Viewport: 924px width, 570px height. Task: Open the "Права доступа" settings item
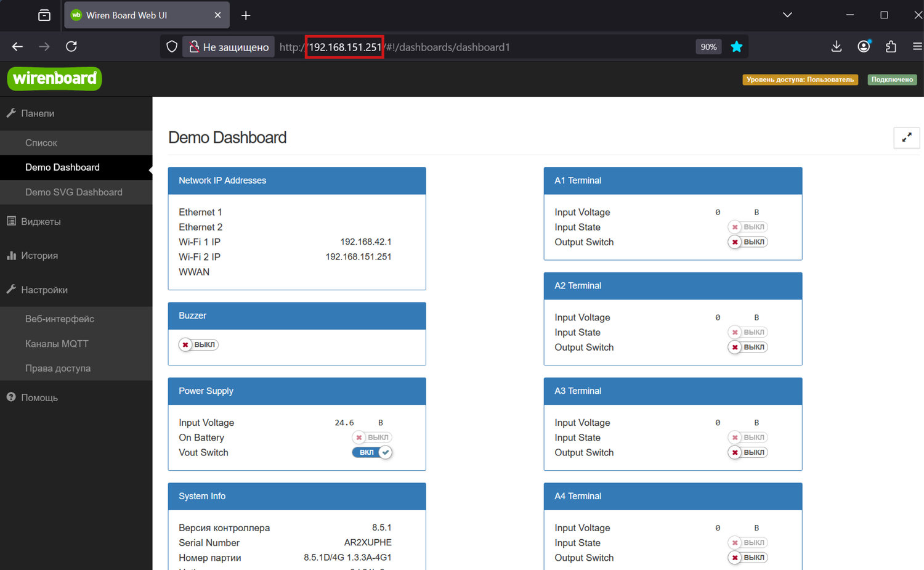click(x=76, y=368)
